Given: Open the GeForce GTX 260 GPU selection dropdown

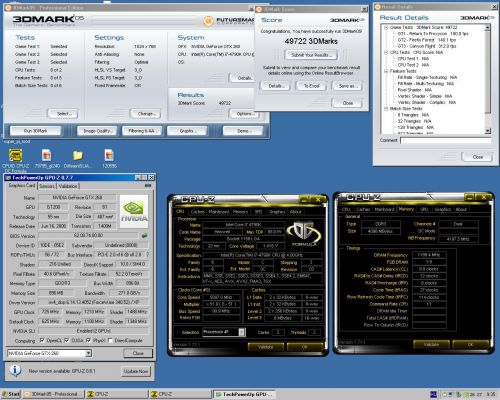Looking at the screenshot, I should pos(88,353).
